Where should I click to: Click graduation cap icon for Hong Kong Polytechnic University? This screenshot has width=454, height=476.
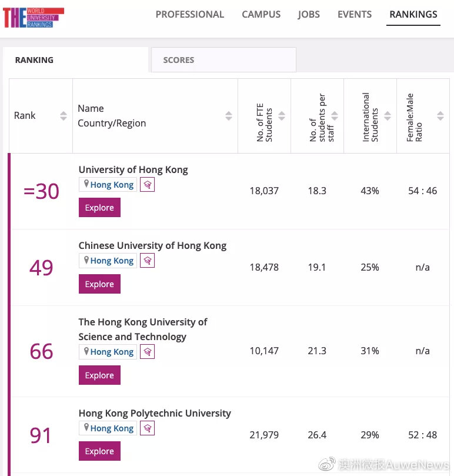pos(147,428)
